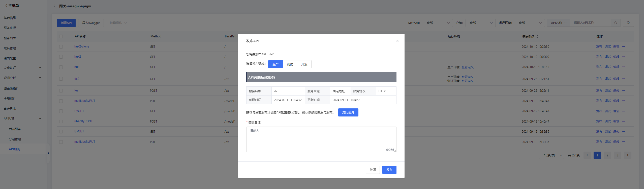Close the 发布API dialog with X icon

pyautogui.click(x=397, y=41)
